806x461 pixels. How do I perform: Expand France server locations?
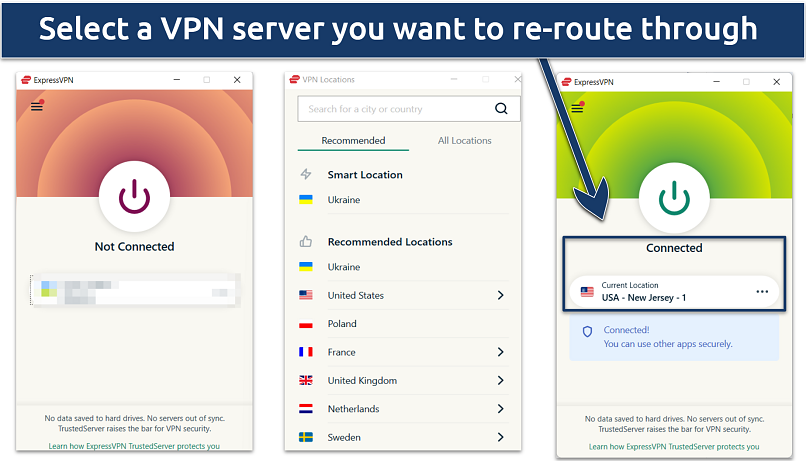pos(501,352)
